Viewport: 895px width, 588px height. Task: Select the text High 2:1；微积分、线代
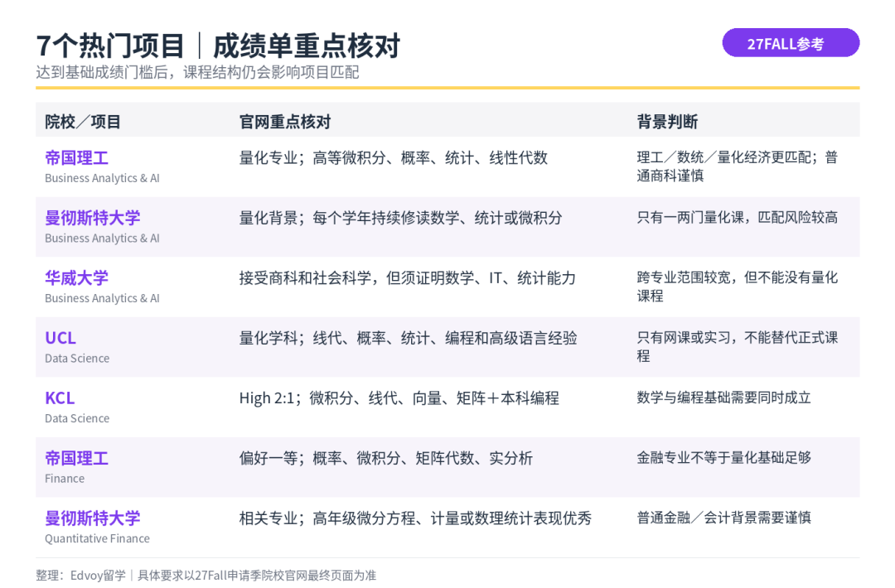coord(317,398)
